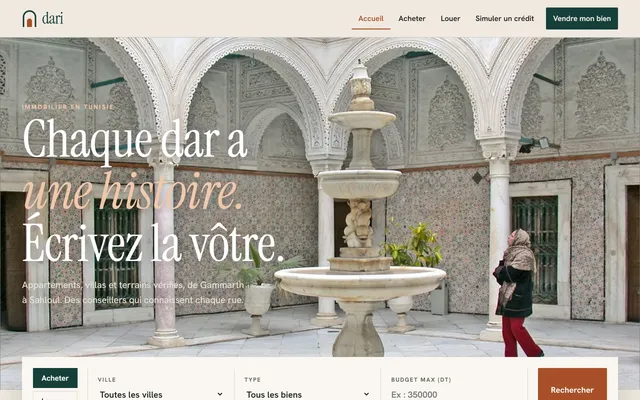
Task: Open the Tous les biens dropdown
Action: (308, 394)
